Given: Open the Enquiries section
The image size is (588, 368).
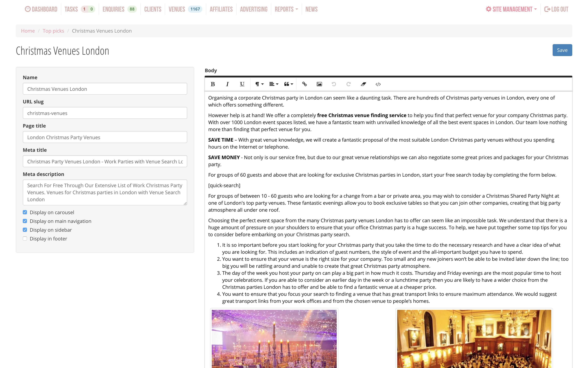Looking at the screenshot, I should (113, 9).
